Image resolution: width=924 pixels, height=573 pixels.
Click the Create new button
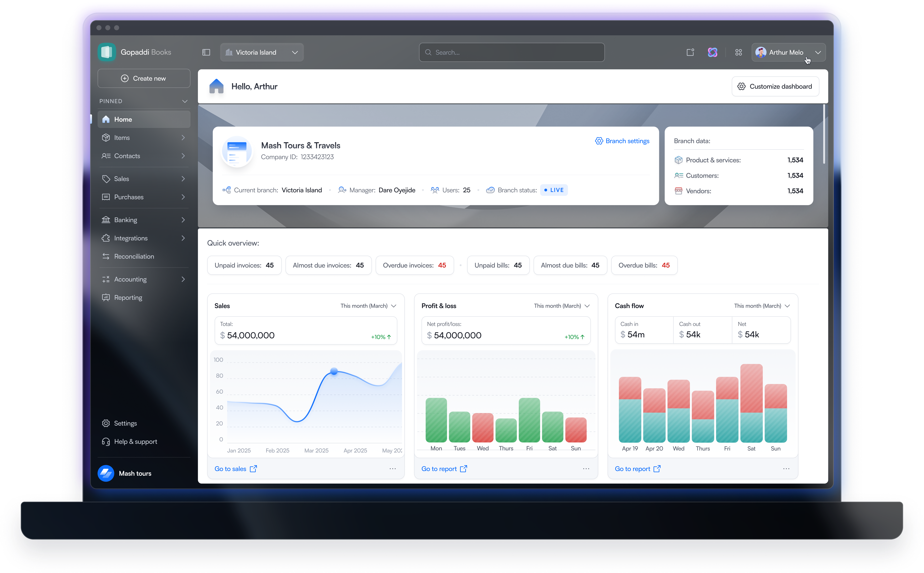pyautogui.click(x=144, y=78)
